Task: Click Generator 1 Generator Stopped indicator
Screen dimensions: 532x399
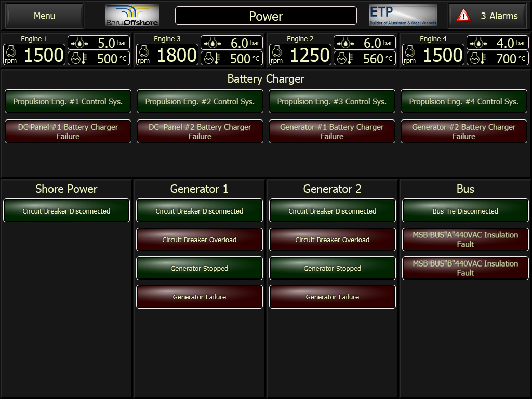Action: tap(199, 268)
